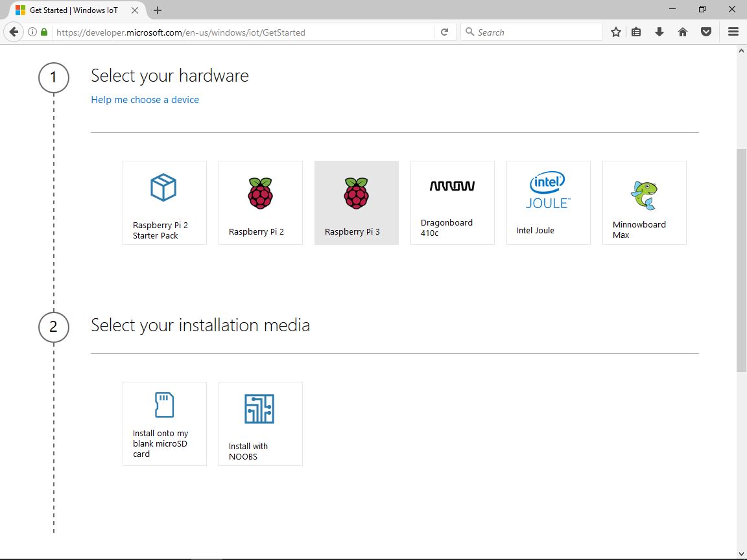
Task: Open the site information icon
Action: coord(32,32)
